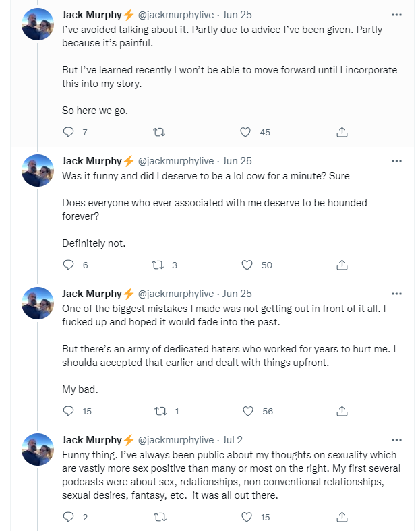Reply to the "My bad" tweet
The height and width of the screenshot is (531, 420).
[x=68, y=411]
